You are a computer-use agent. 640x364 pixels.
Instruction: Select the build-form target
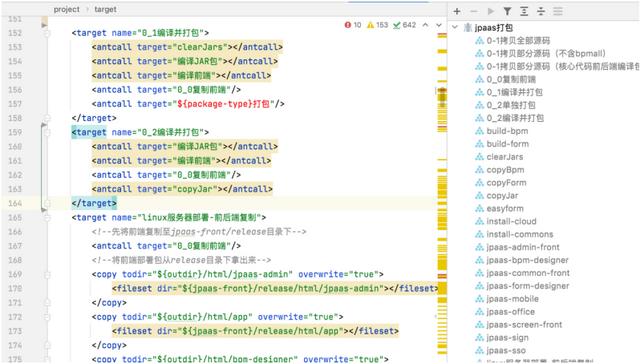pos(507,144)
